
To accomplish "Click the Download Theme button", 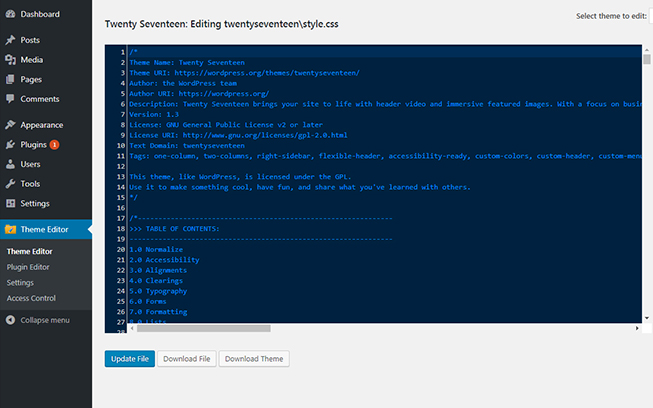I will tap(254, 359).
